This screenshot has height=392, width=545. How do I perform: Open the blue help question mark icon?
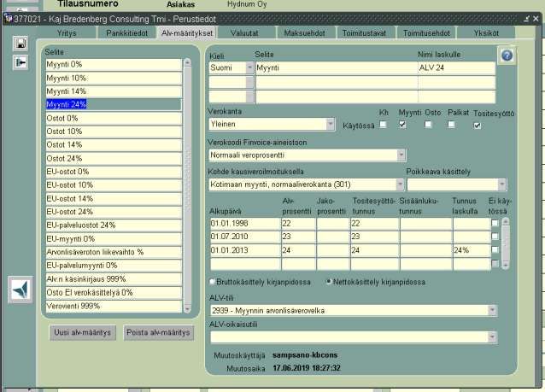coord(507,56)
